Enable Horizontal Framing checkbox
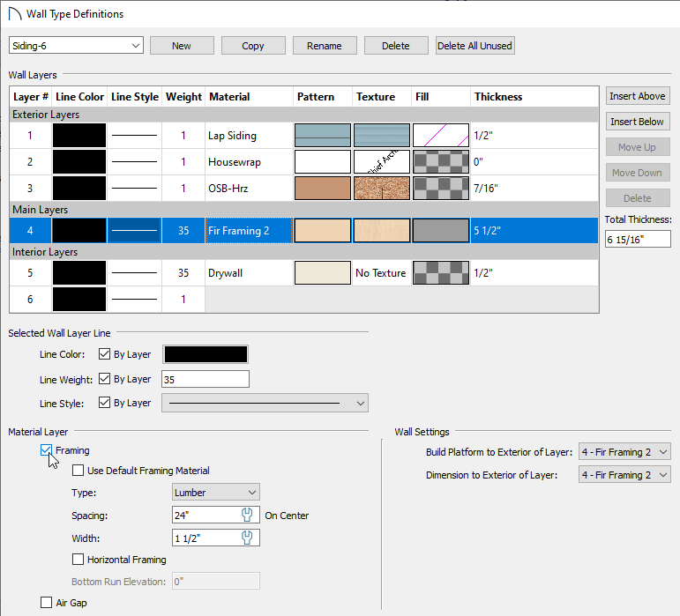Screen dimensions: 680x616 coord(78,560)
